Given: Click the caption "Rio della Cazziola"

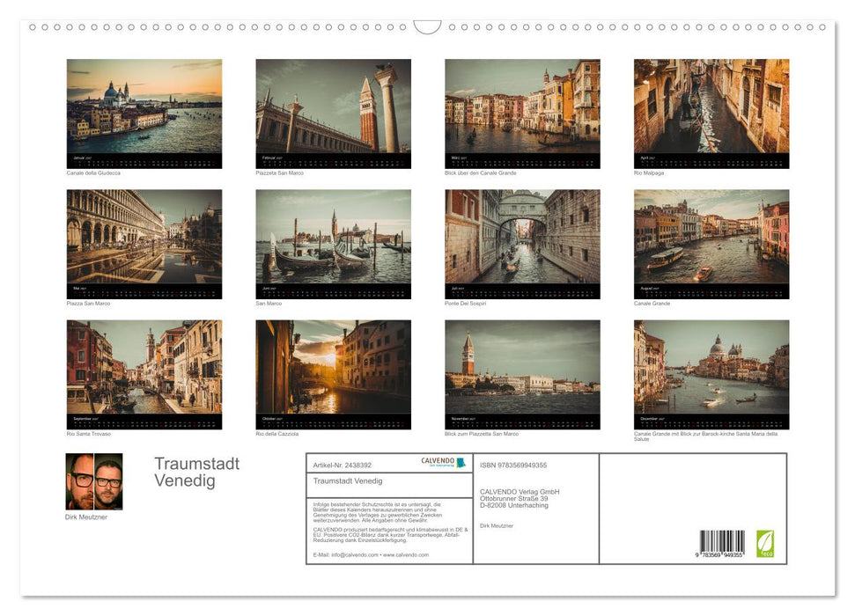Looking at the screenshot, I should coord(277,434).
